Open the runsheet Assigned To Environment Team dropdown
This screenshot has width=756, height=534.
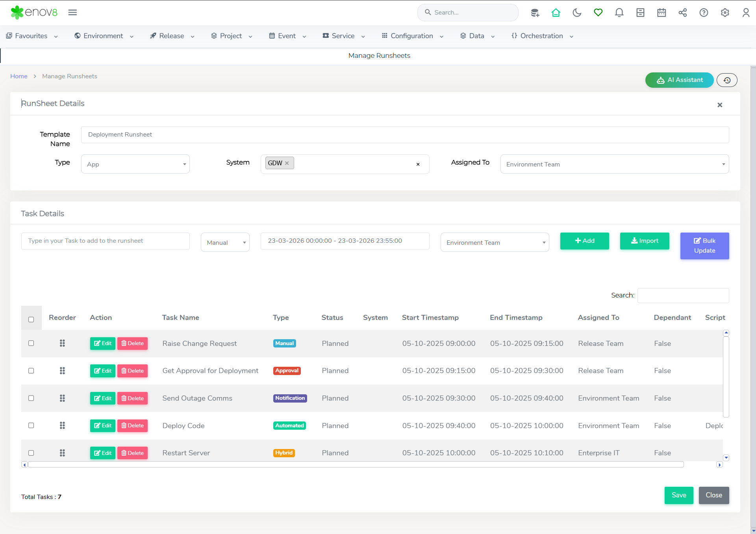pos(614,164)
